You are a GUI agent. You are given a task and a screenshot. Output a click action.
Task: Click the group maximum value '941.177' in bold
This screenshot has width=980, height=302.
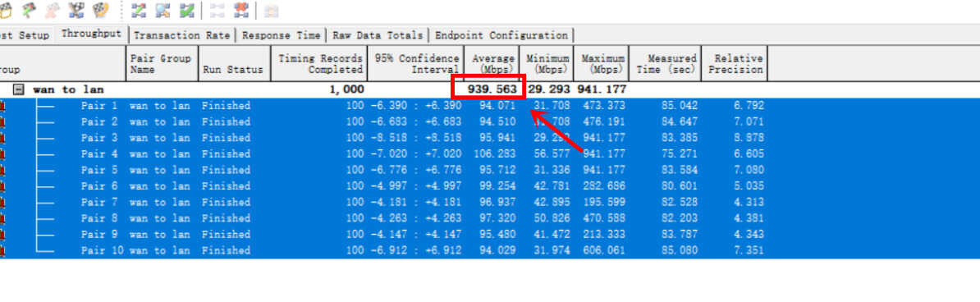(602, 89)
